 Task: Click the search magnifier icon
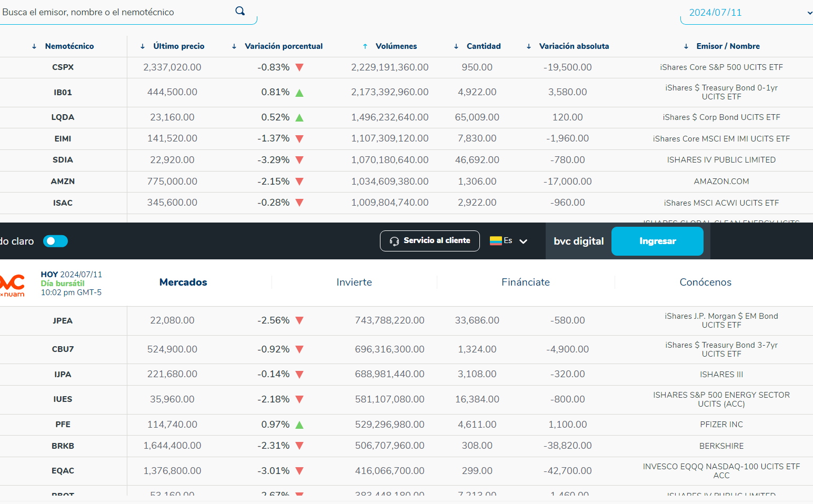(x=240, y=11)
